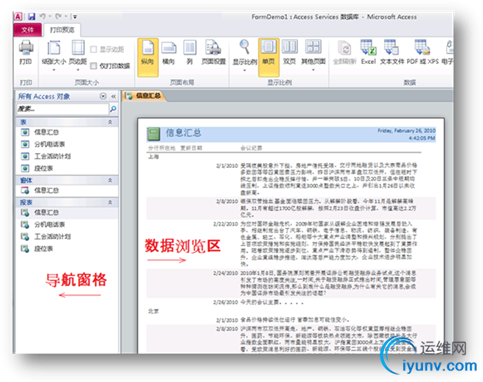The height and width of the screenshot is (382, 483).
Task: Open the 纸张大小 paper size menu
Action: tap(53, 55)
